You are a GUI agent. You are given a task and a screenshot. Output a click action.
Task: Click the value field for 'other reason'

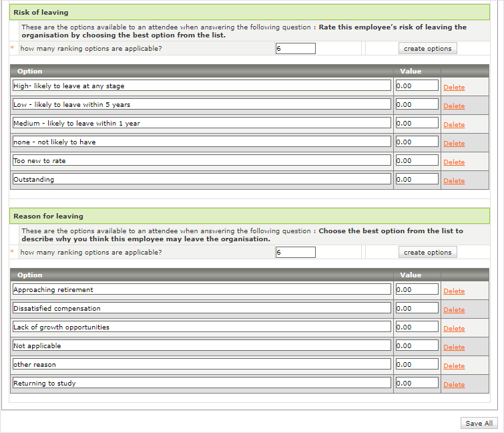417,365
